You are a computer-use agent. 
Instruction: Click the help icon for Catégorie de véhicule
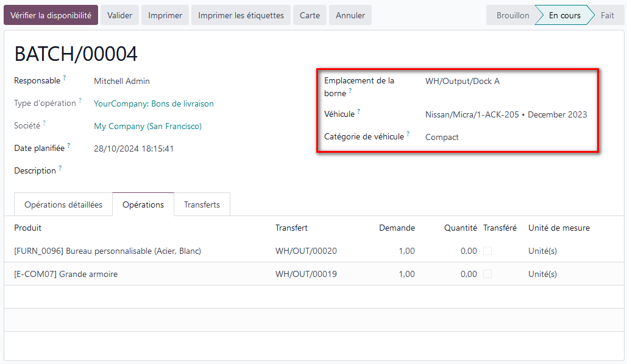(408, 134)
